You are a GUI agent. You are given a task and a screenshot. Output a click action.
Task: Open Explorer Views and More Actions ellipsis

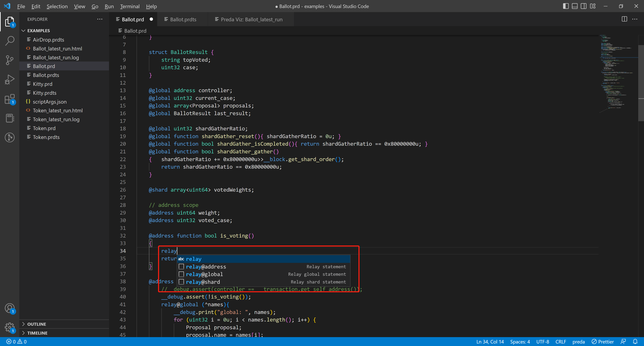point(100,19)
